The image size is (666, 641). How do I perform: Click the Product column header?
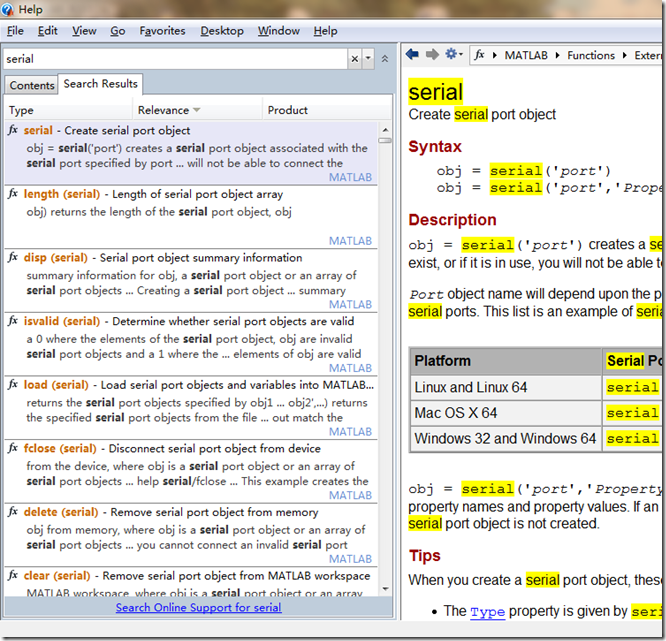coord(288,110)
